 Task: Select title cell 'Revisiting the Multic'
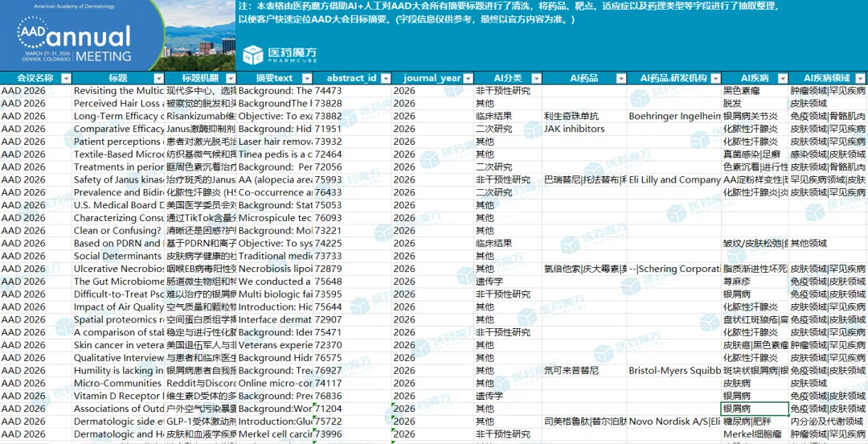pos(118,90)
